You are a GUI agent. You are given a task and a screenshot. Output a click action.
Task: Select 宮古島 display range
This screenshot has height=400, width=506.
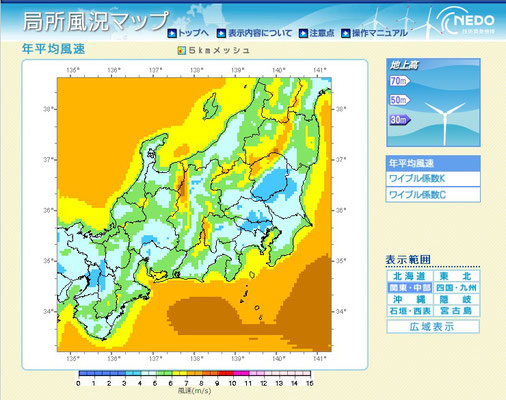457,311
